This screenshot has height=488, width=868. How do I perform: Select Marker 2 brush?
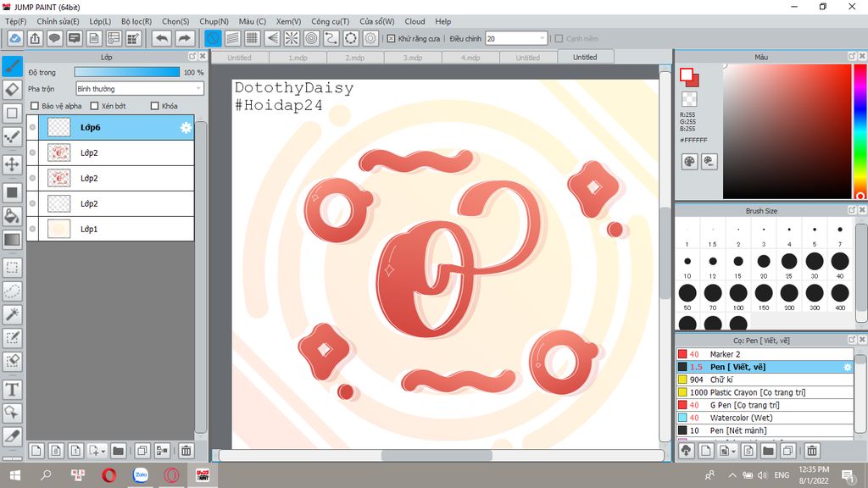tap(765, 354)
